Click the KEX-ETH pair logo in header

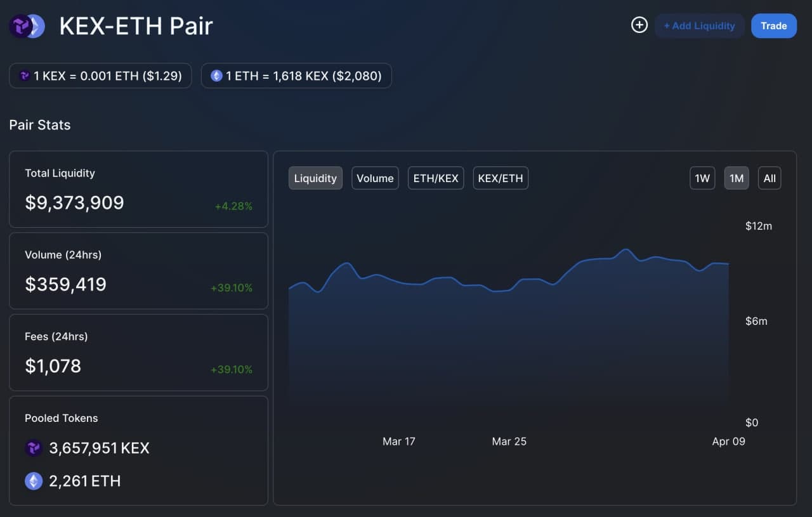[x=27, y=26]
